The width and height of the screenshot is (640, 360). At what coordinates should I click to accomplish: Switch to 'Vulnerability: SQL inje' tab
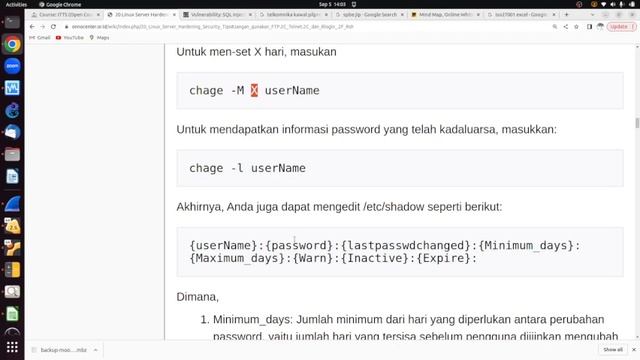tap(217, 15)
